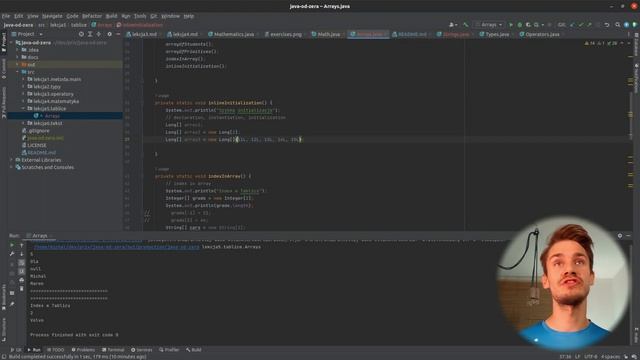
Task: Click the Collapse All icon in the Project panel
Action: (99, 34)
